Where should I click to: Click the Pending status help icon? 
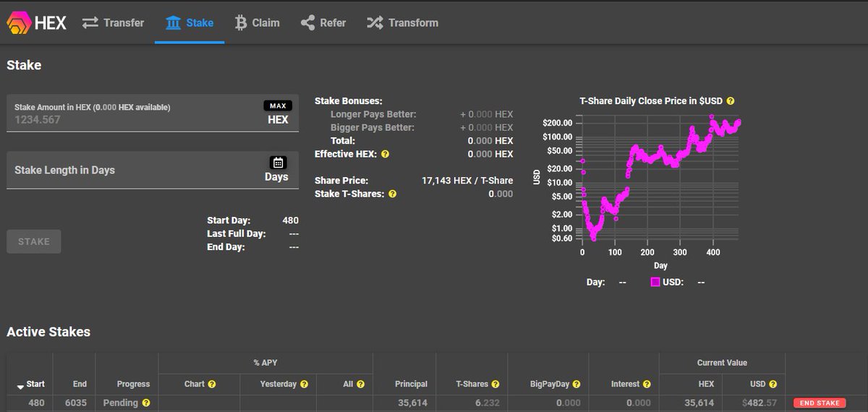[x=146, y=403]
